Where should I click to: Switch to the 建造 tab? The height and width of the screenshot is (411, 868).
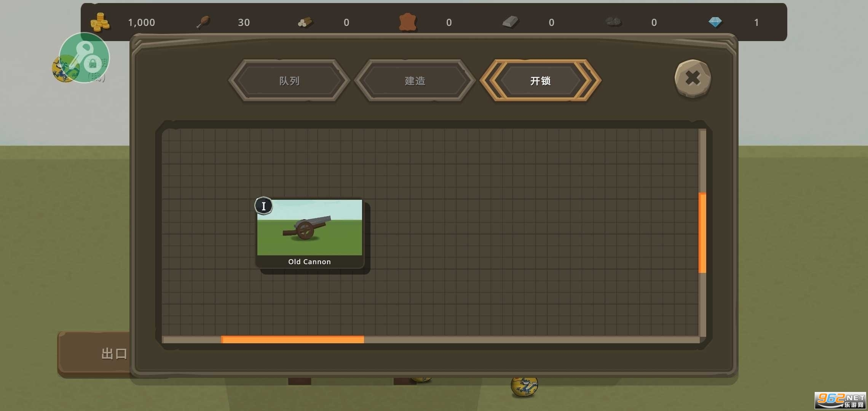[415, 81]
